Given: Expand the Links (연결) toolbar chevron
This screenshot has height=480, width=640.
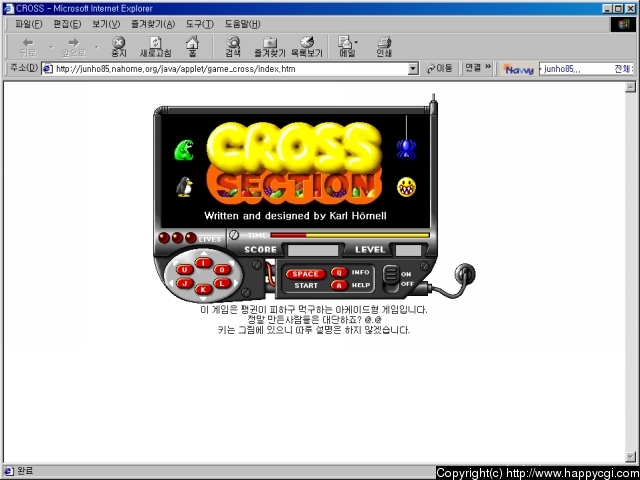Looking at the screenshot, I should 488,67.
